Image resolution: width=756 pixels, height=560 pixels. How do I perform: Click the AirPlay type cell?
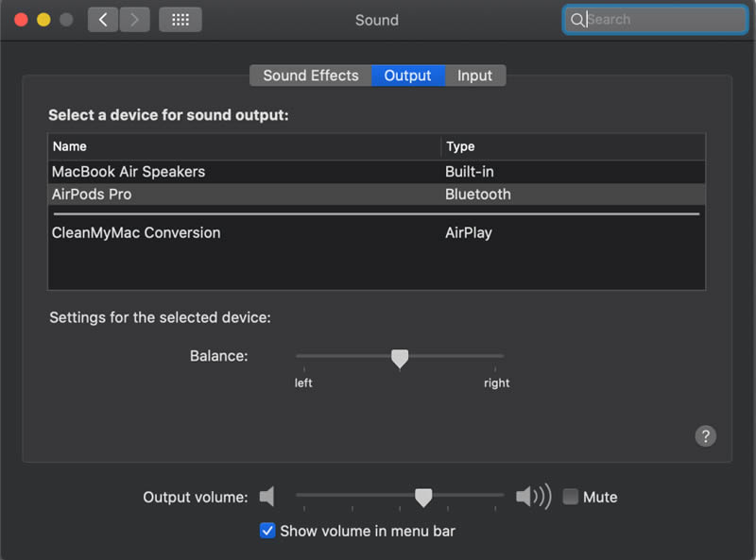(x=468, y=233)
